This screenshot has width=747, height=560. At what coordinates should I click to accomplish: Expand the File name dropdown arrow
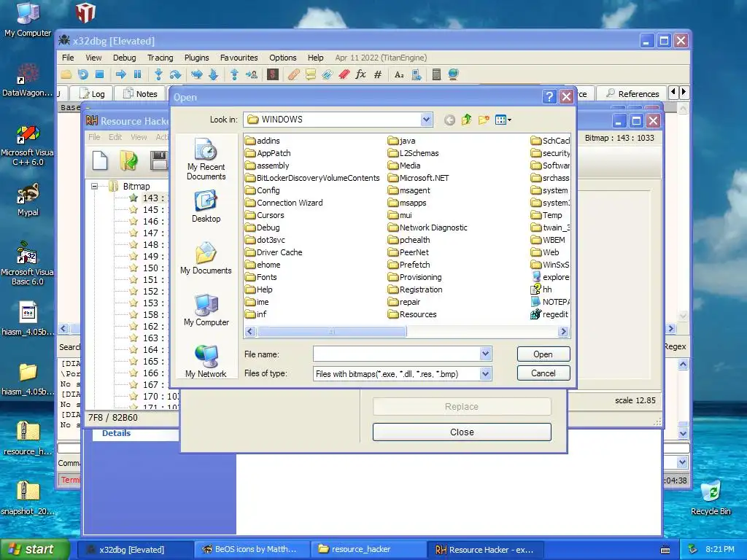coord(485,354)
